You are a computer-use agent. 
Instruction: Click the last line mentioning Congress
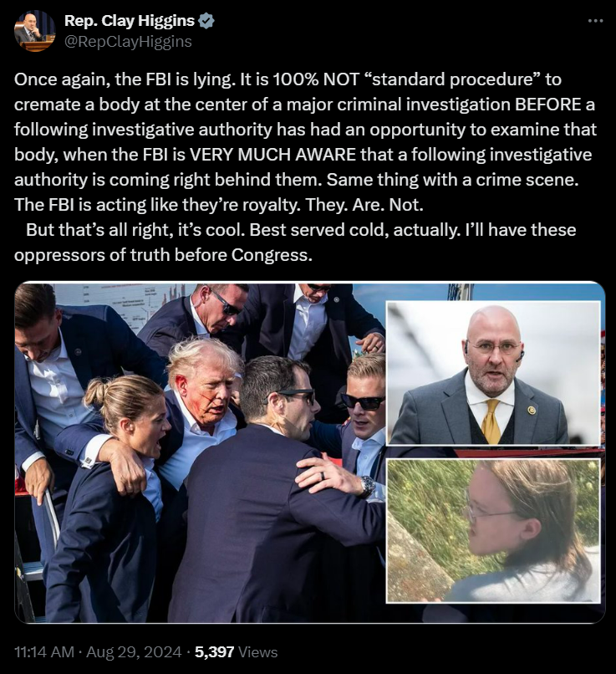pos(163,255)
